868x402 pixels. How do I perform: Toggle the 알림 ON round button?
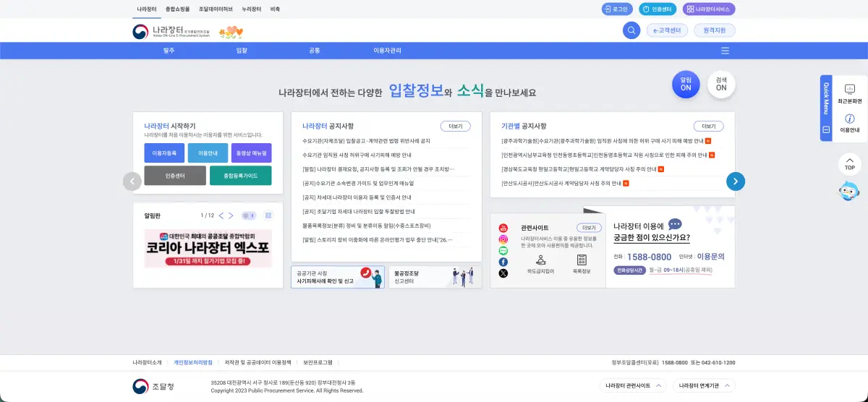(x=686, y=84)
